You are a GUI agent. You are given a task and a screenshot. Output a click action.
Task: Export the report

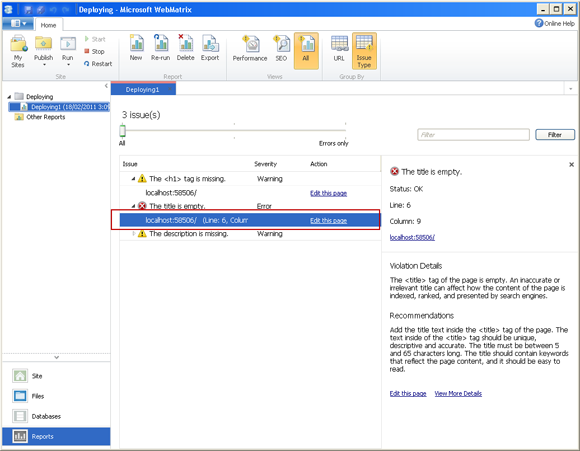pos(210,48)
